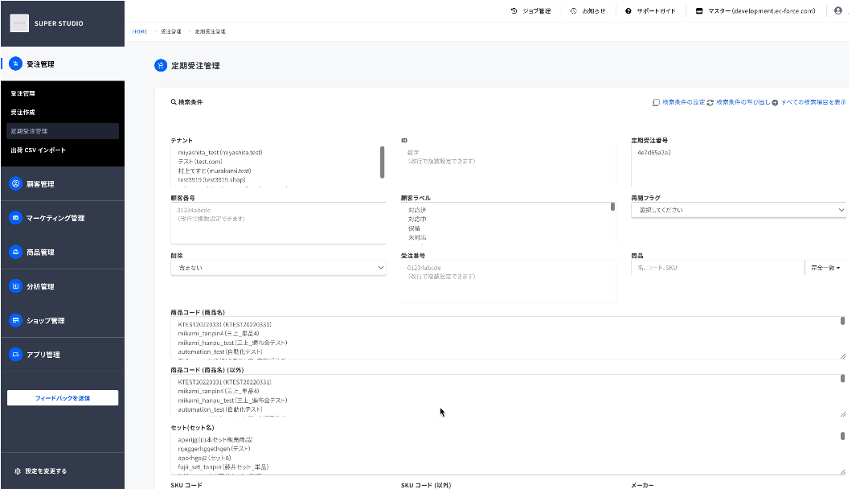
Task: Click the 定期受注番号 input field
Action: [739, 166]
